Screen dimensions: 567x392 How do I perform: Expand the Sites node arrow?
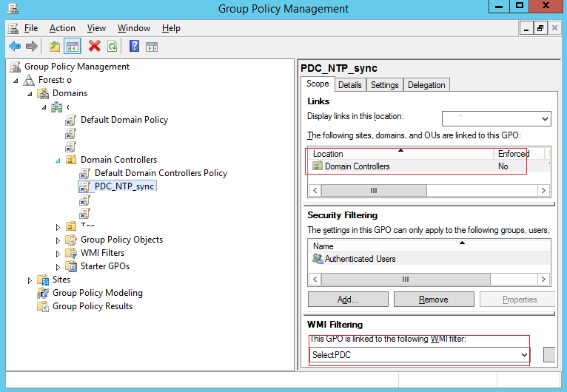point(30,280)
